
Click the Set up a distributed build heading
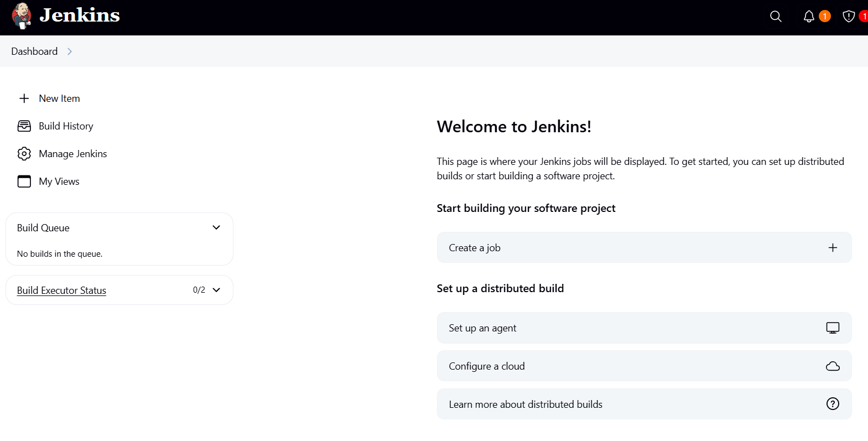(x=500, y=288)
